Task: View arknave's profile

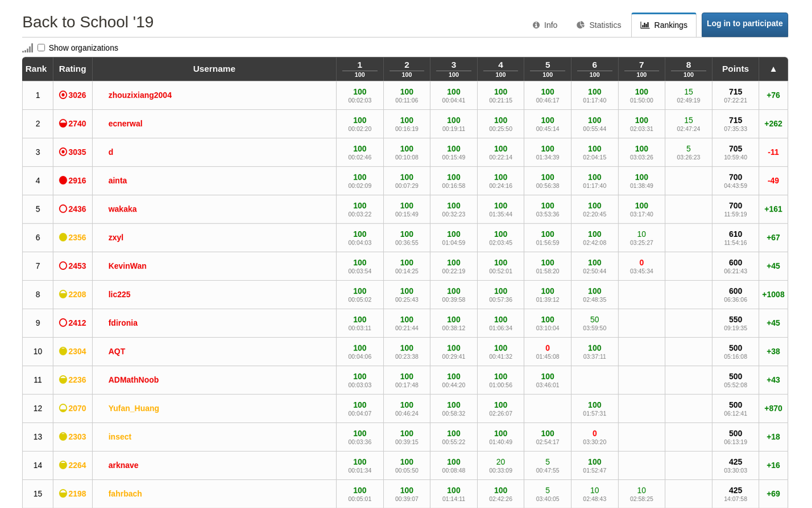Action: tap(124, 465)
